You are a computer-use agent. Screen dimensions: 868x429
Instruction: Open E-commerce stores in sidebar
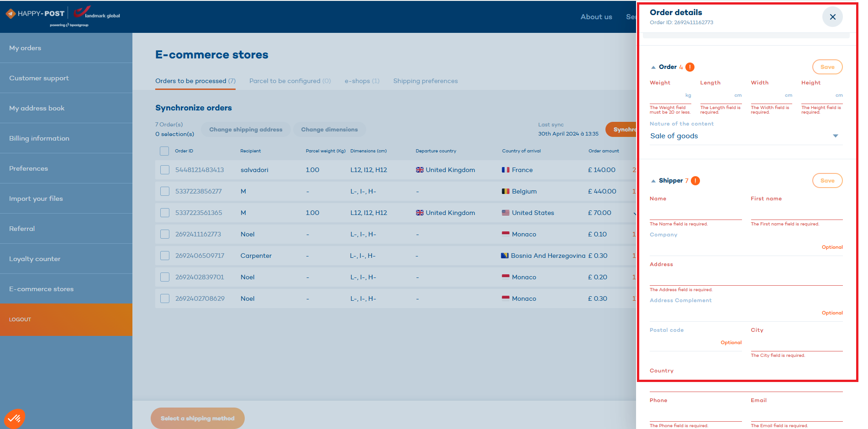pyautogui.click(x=66, y=289)
